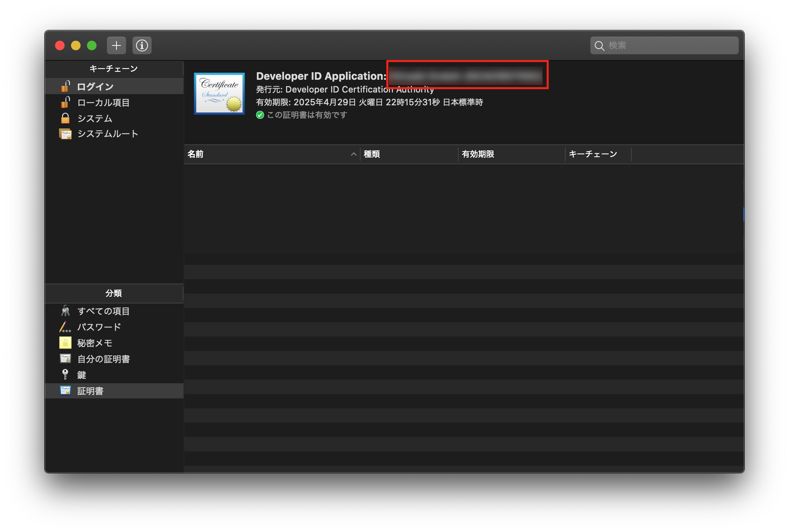Select the 鍵 category
The image size is (789, 532).
81,375
